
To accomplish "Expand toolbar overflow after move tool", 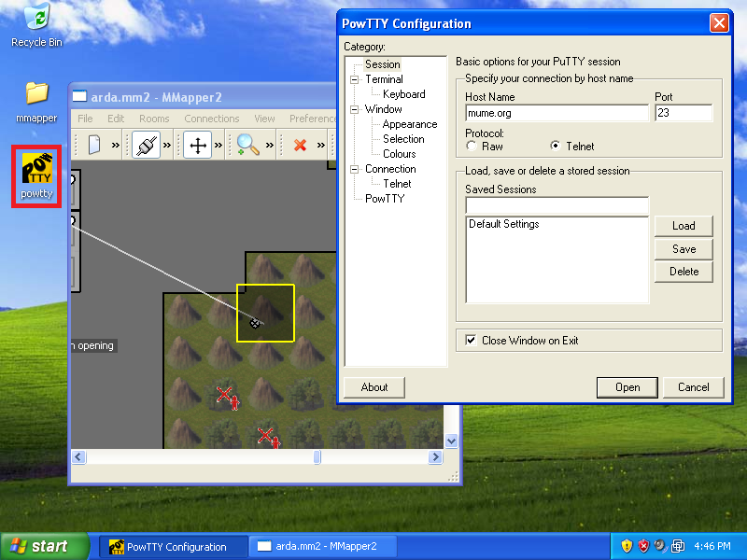I will click(x=218, y=145).
